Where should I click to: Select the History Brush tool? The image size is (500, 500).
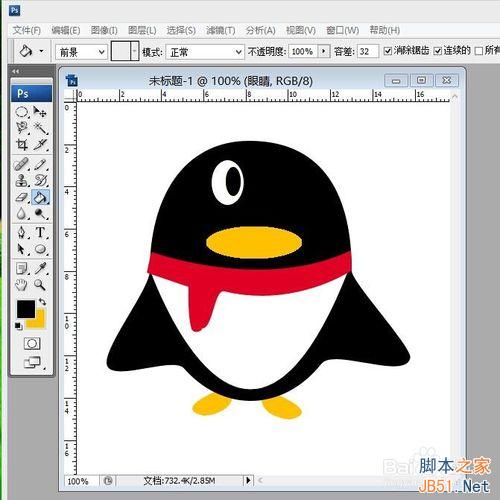40,181
